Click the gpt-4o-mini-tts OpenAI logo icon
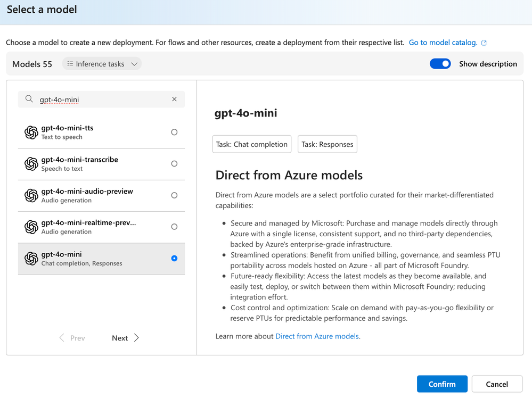 coord(31,132)
